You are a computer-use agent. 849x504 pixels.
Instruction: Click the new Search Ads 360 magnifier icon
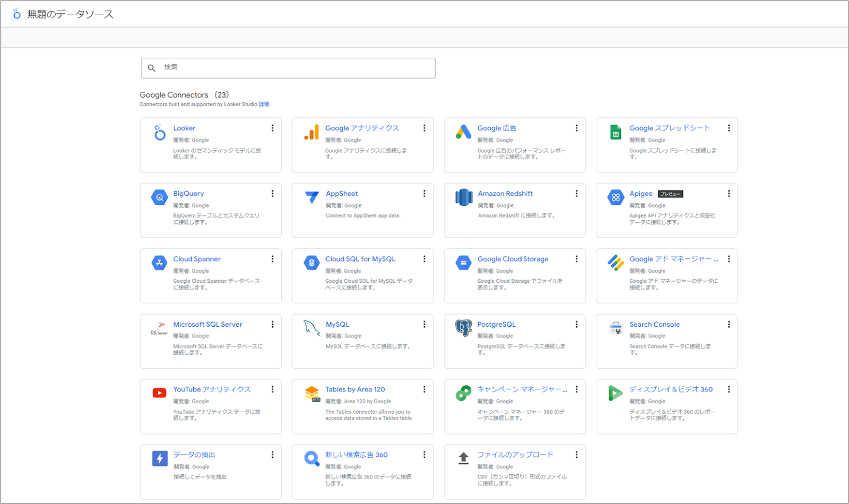(x=311, y=458)
